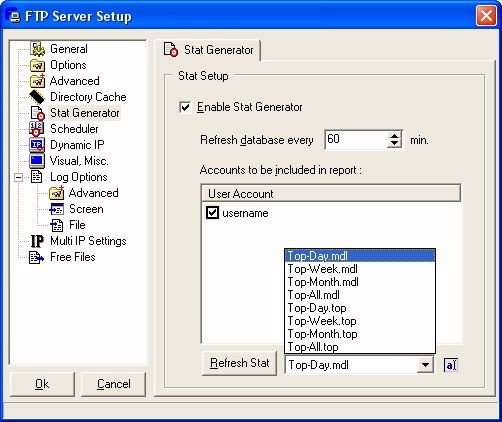The image size is (502, 422).
Task: Click the Multi IP Settings icon
Action: pos(37,241)
